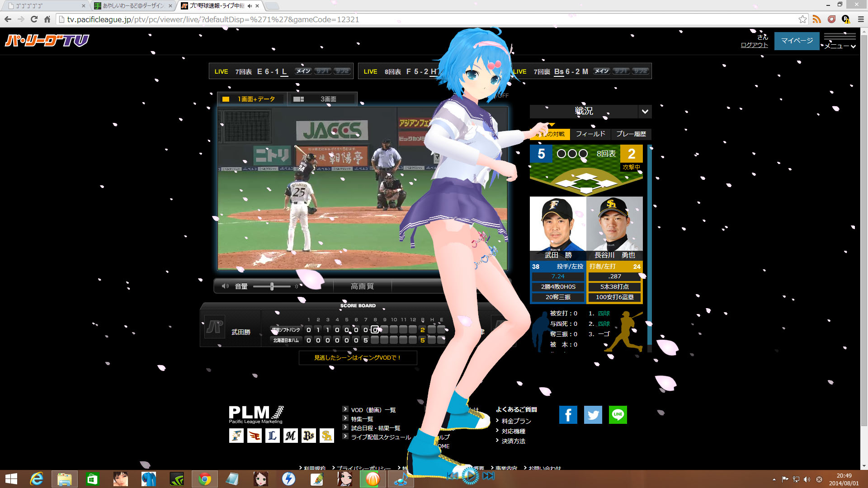Click the ログアウト link
868x488 pixels.
[754, 45]
